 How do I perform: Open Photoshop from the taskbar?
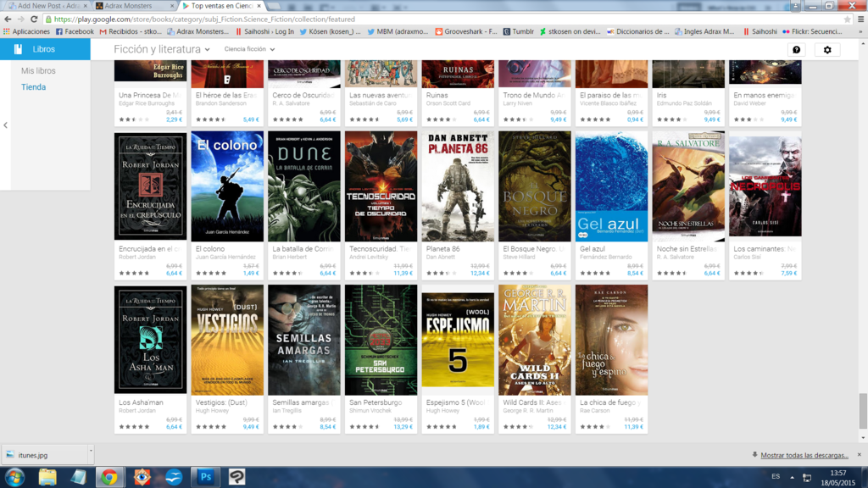(x=205, y=477)
